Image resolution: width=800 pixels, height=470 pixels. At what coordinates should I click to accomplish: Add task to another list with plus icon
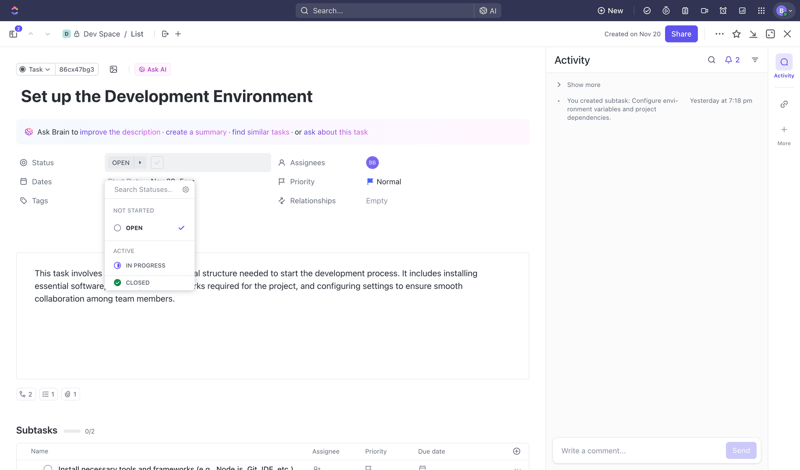[x=178, y=34]
